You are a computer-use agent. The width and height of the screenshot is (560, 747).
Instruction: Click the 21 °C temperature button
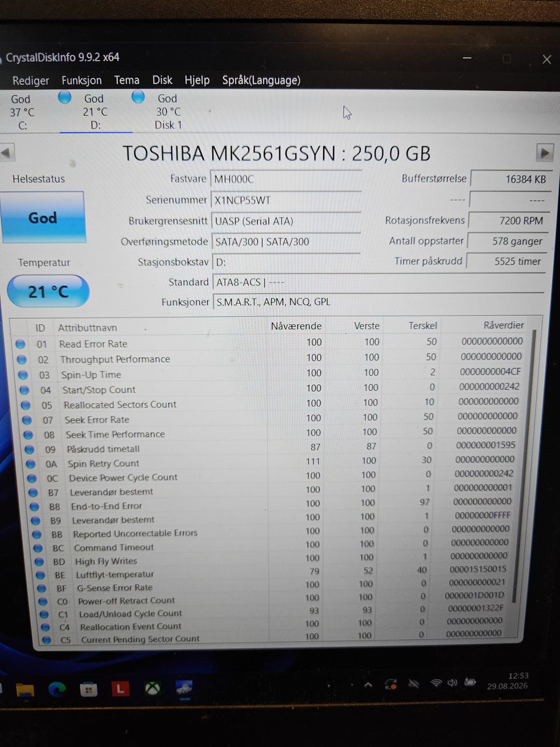[x=48, y=291]
